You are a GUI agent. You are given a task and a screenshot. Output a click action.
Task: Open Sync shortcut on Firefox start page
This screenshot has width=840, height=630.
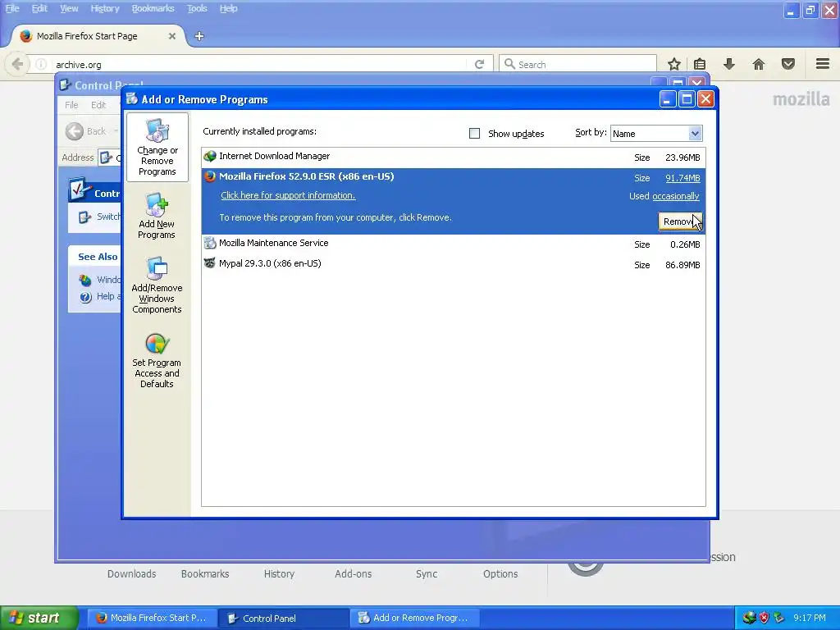[427, 573]
